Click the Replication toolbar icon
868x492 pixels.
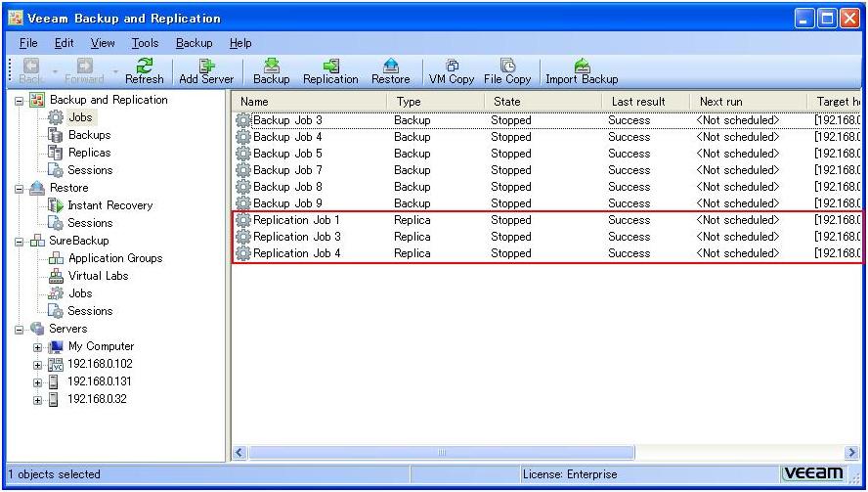point(330,66)
